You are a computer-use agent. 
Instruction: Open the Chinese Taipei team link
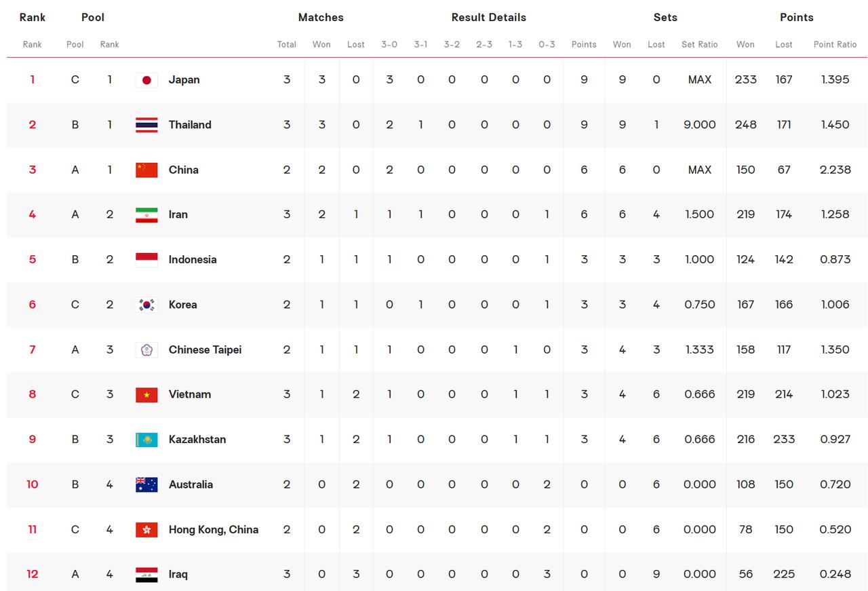pos(205,349)
